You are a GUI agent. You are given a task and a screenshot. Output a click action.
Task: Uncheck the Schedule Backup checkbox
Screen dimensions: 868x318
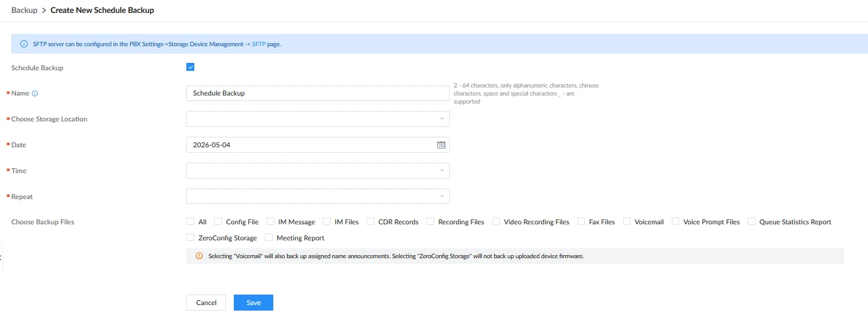[x=191, y=67]
